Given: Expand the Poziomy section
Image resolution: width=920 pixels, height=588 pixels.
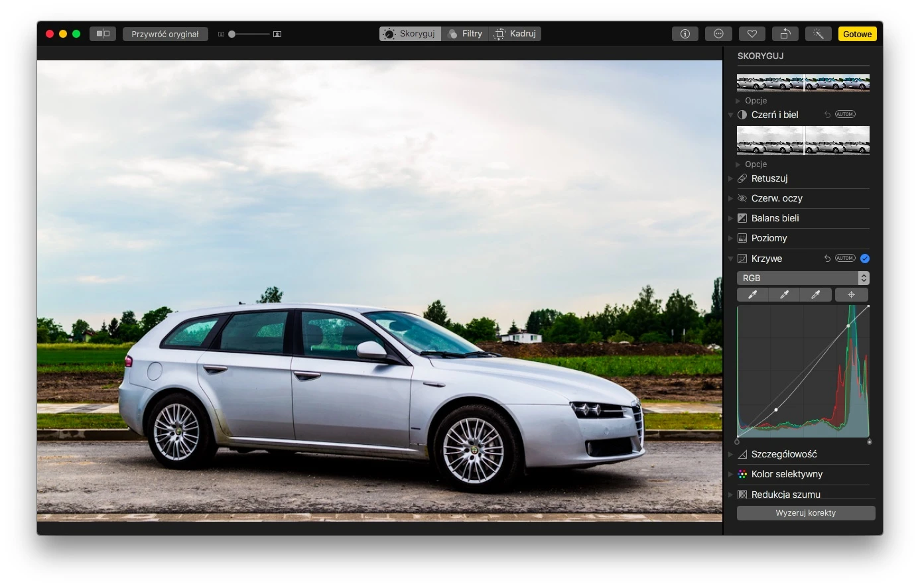Looking at the screenshot, I should 769,238.
